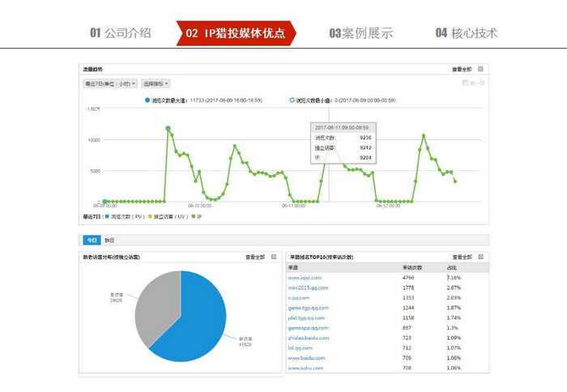
Task: Expand the 选择指标 metrics dropdown
Action: [x=156, y=83]
